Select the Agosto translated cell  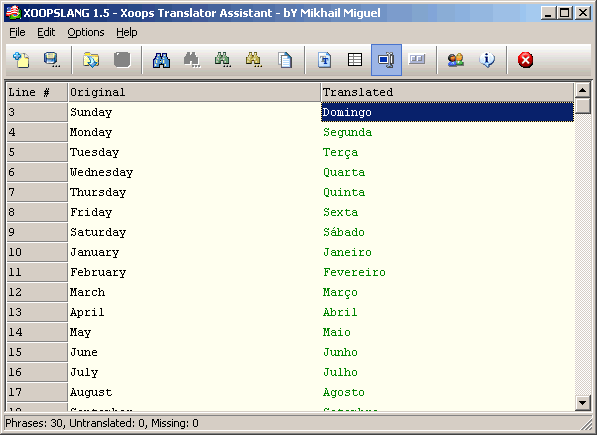coord(447,392)
